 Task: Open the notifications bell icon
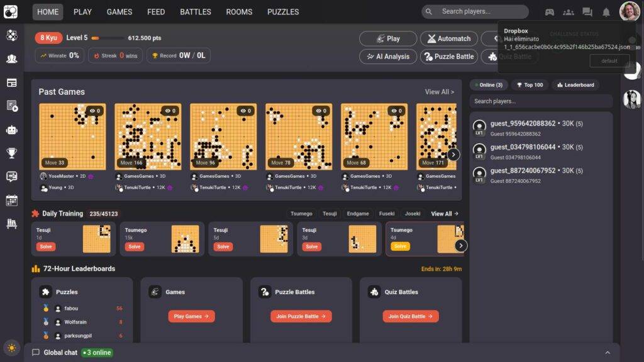[x=606, y=12]
